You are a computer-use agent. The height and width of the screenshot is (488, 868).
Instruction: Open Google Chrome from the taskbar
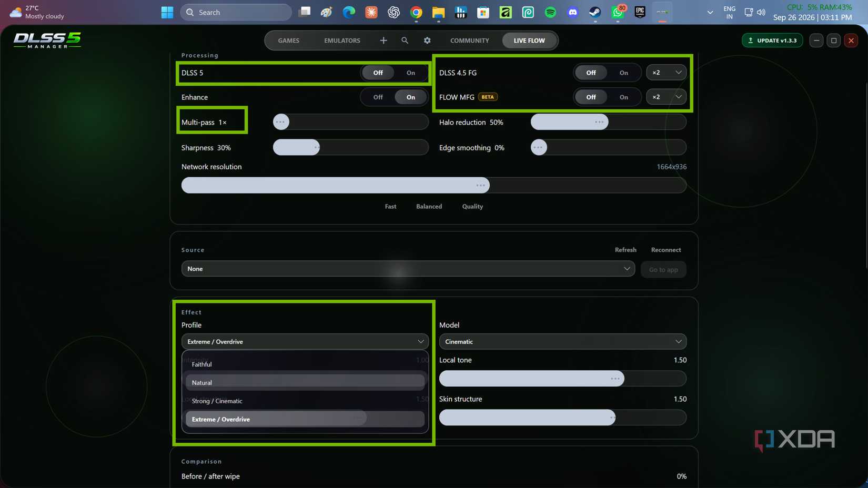[x=416, y=12]
